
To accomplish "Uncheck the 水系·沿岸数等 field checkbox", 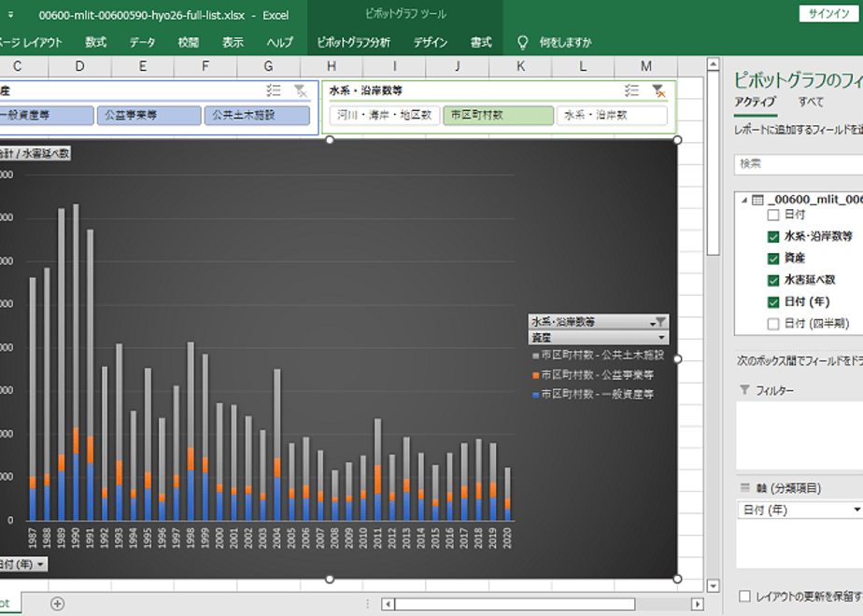I will click(x=773, y=236).
